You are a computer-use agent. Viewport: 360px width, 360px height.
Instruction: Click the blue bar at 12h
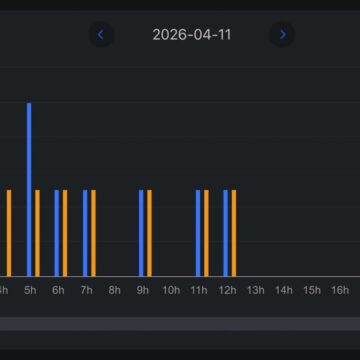[x=226, y=233]
